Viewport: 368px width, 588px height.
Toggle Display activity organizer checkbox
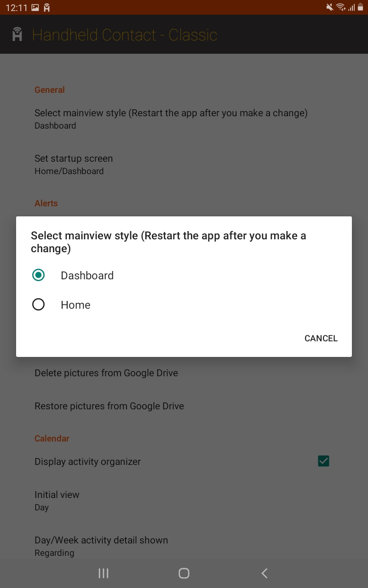click(323, 461)
